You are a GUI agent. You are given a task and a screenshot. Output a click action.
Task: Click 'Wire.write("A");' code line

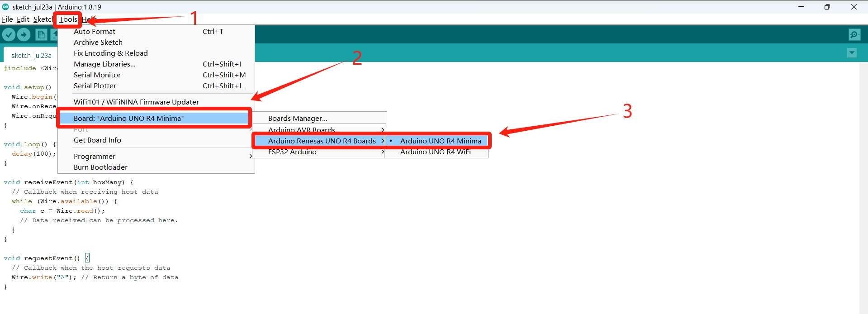click(x=44, y=277)
